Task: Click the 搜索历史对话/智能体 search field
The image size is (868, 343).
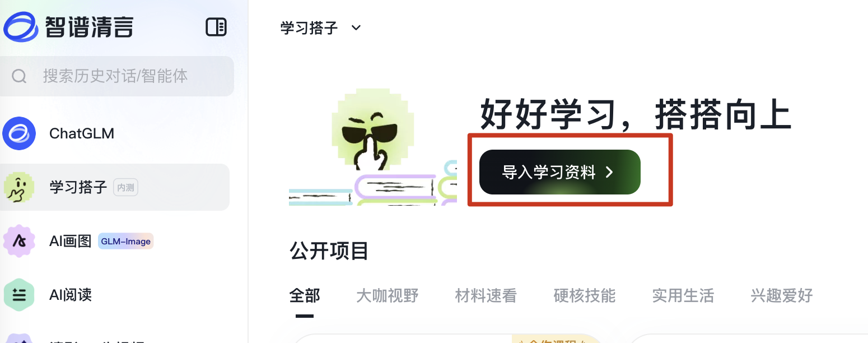Action: point(117,76)
